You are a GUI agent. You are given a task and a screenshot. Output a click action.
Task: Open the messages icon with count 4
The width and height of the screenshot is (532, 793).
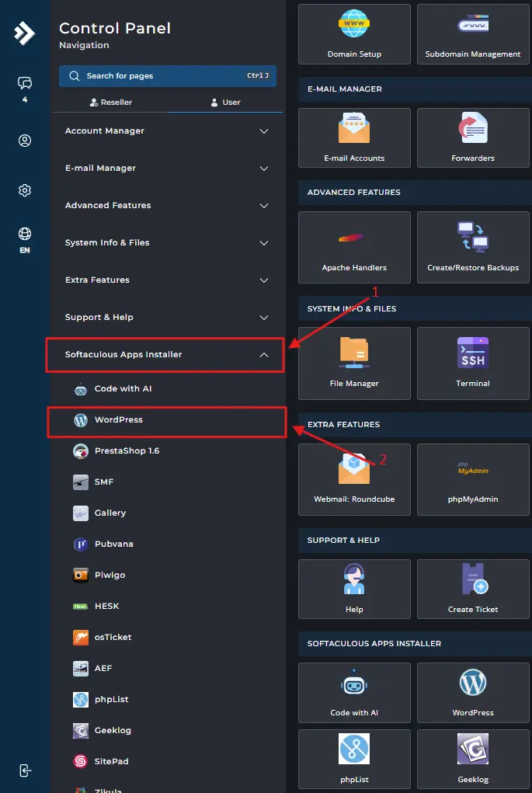(x=25, y=88)
